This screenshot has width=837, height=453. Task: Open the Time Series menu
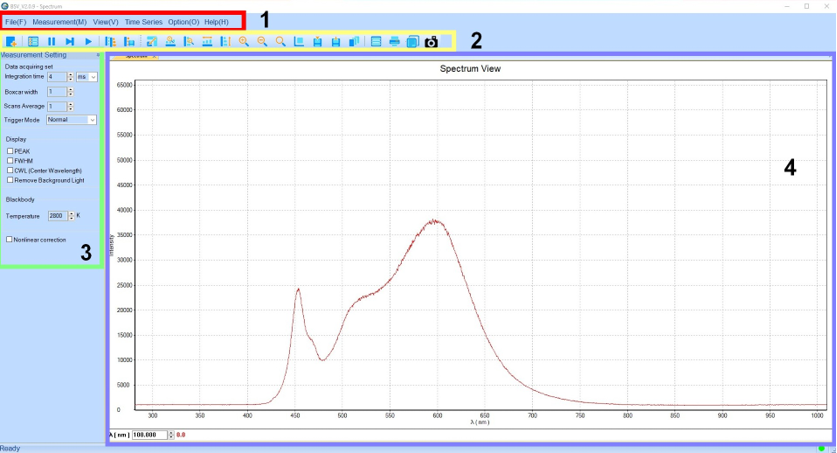tap(143, 22)
